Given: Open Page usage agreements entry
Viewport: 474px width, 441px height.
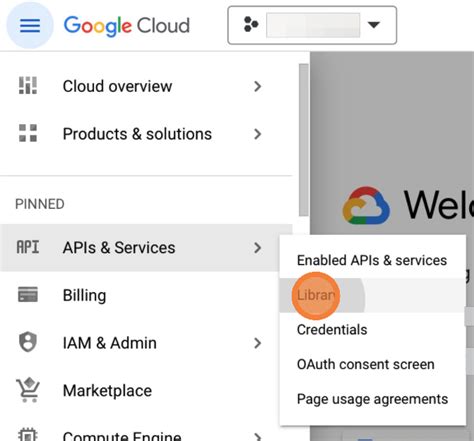Looking at the screenshot, I should (x=372, y=399).
